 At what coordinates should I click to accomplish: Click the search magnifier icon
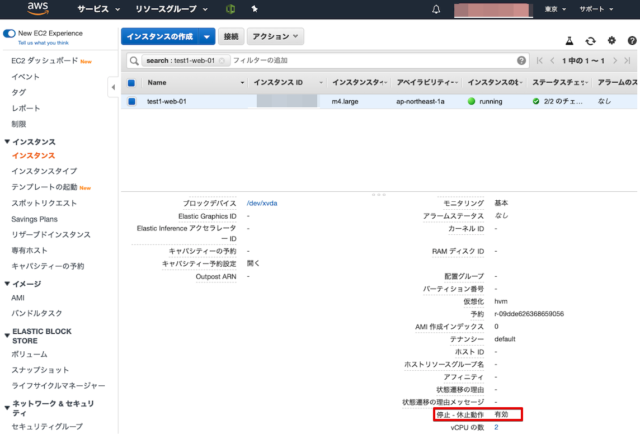point(134,61)
